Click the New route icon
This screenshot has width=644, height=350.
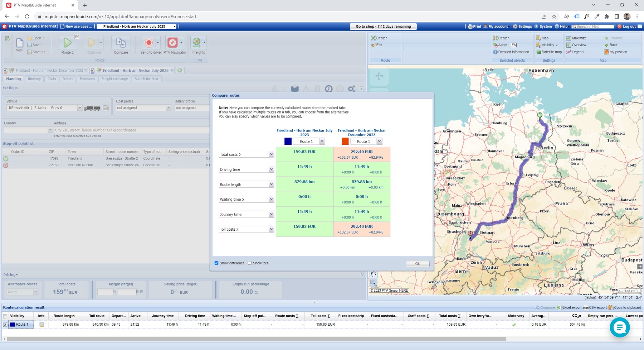coord(19,43)
